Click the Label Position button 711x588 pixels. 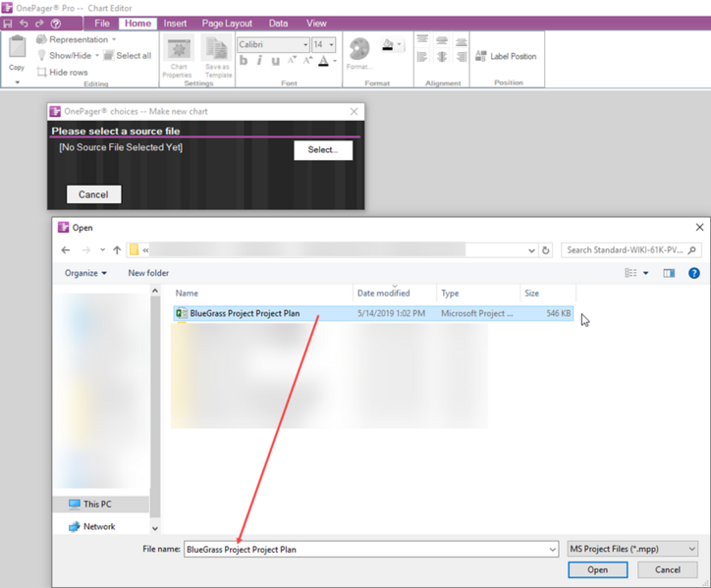pyautogui.click(x=506, y=56)
